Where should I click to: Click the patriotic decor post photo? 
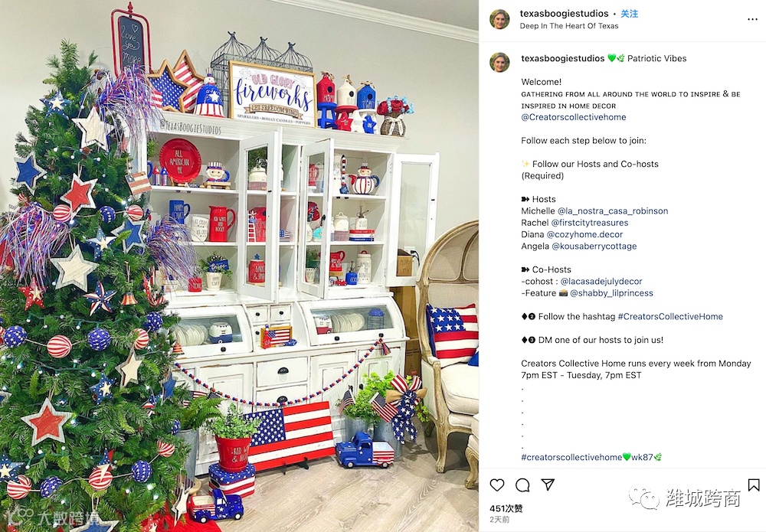[239, 266]
